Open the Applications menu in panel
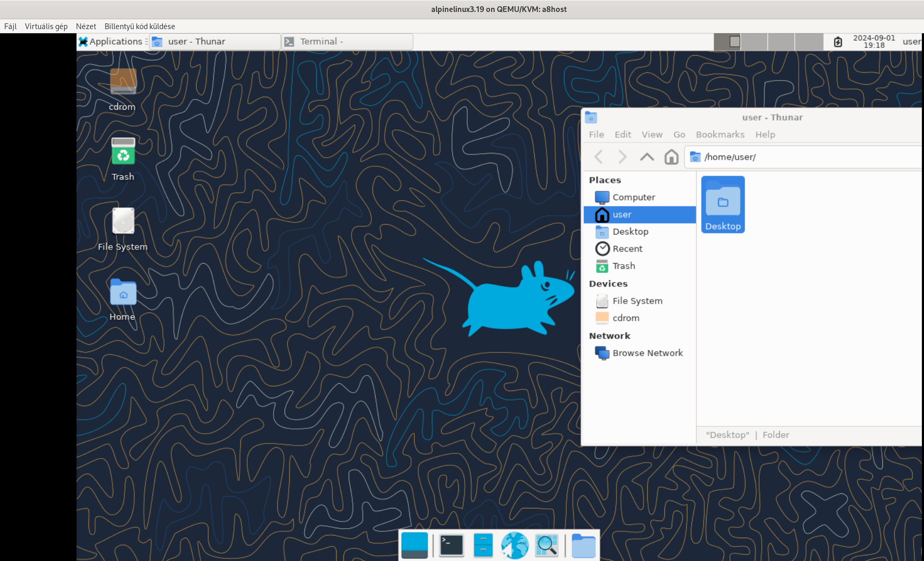 (x=111, y=42)
